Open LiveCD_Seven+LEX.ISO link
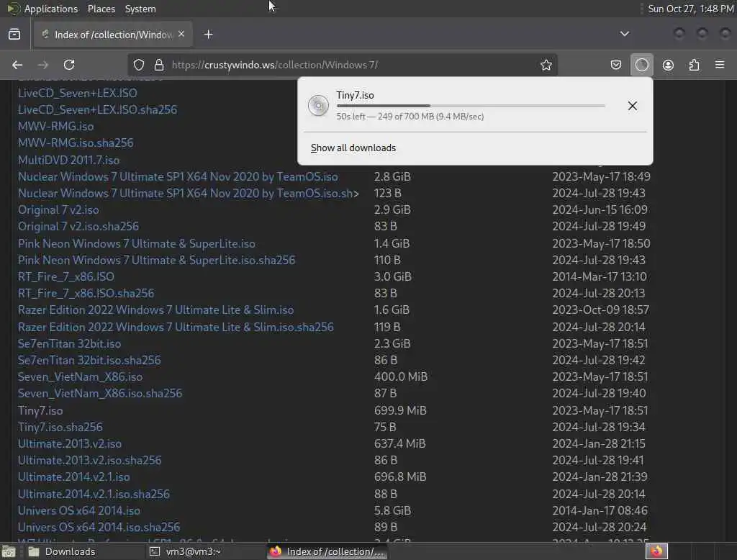 point(78,93)
